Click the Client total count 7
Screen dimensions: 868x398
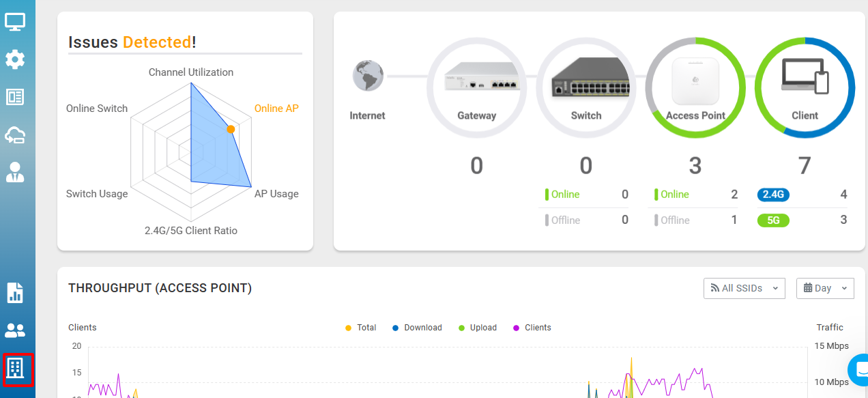click(805, 165)
